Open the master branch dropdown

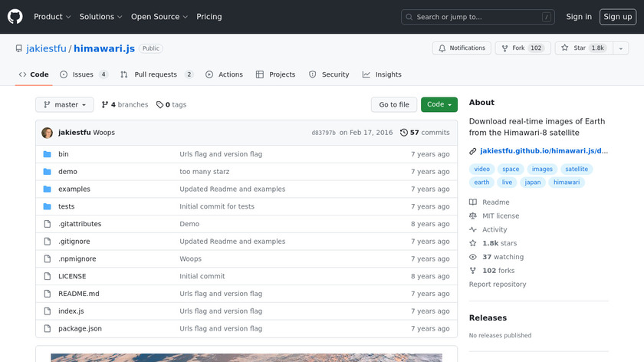[64, 105]
